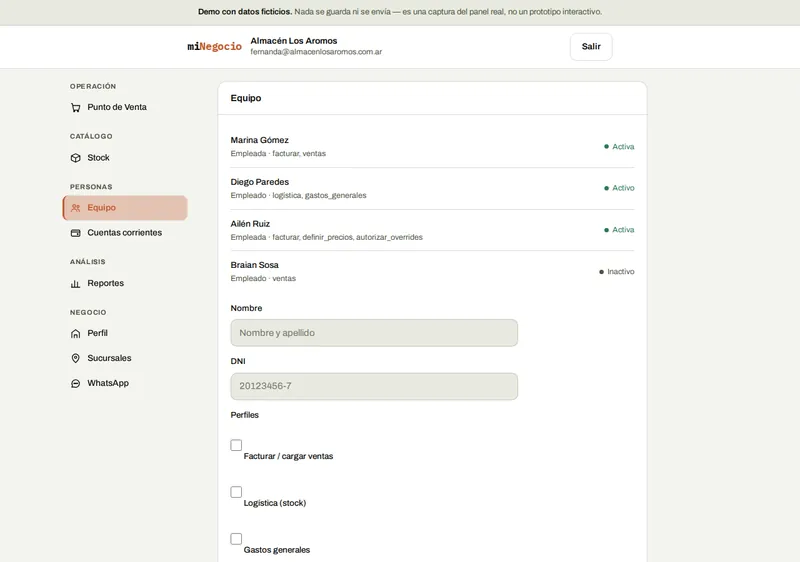Open the Sucursales label in the sidebar

(109, 358)
